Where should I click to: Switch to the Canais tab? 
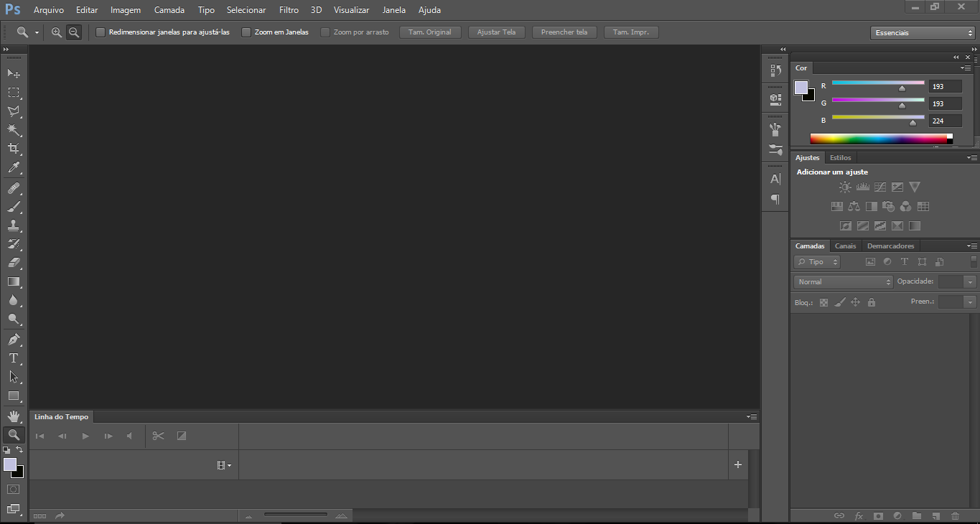pyautogui.click(x=845, y=245)
